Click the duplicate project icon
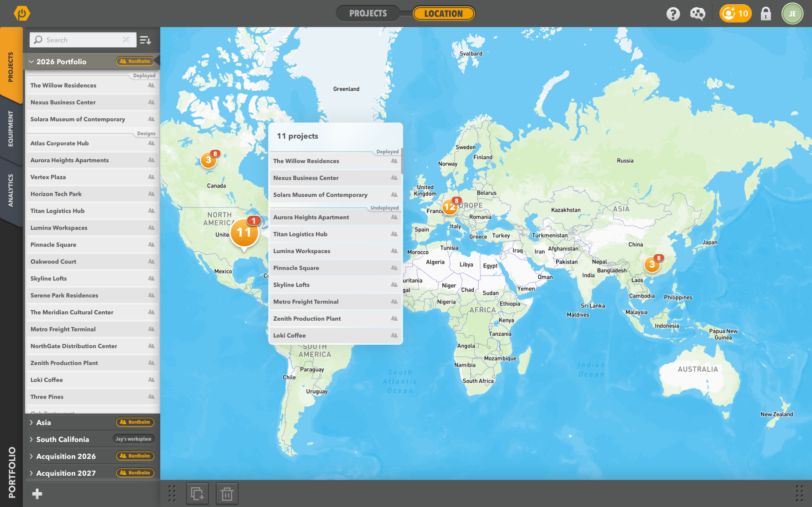 [x=197, y=494]
